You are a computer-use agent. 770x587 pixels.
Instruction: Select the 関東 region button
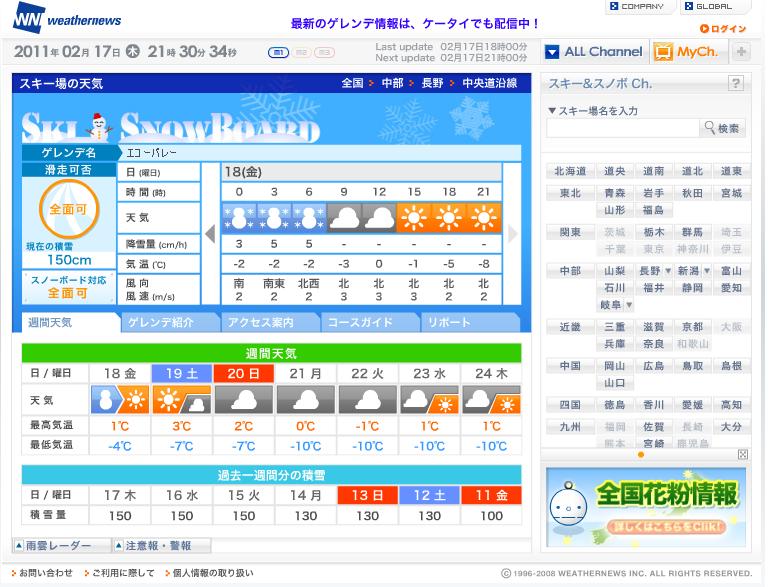pos(570,232)
